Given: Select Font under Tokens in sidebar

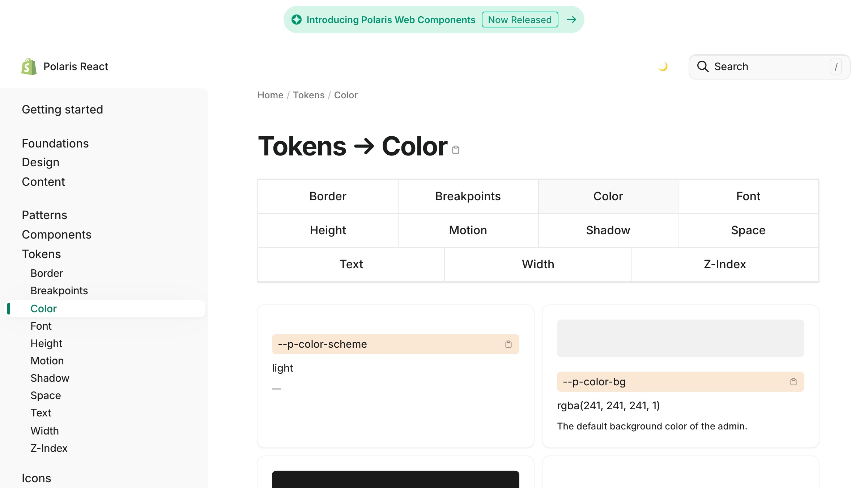Looking at the screenshot, I should pyautogui.click(x=41, y=326).
